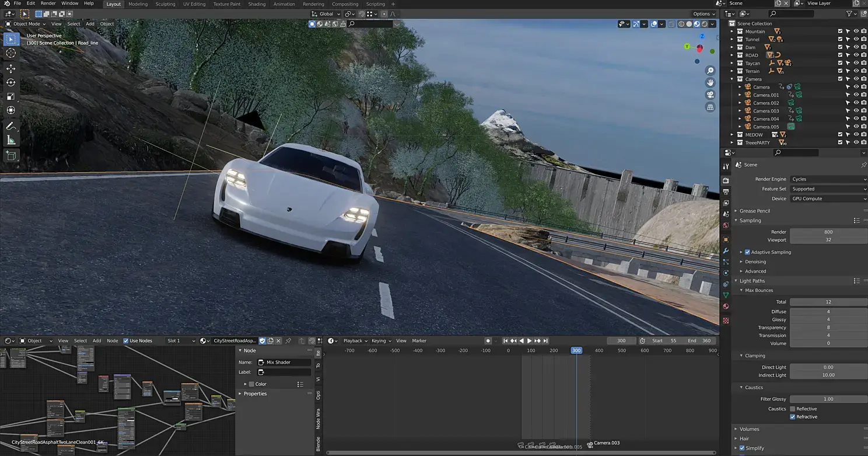Click the Add Cube tool
The image size is (868, 456).
tap(10, 155)
